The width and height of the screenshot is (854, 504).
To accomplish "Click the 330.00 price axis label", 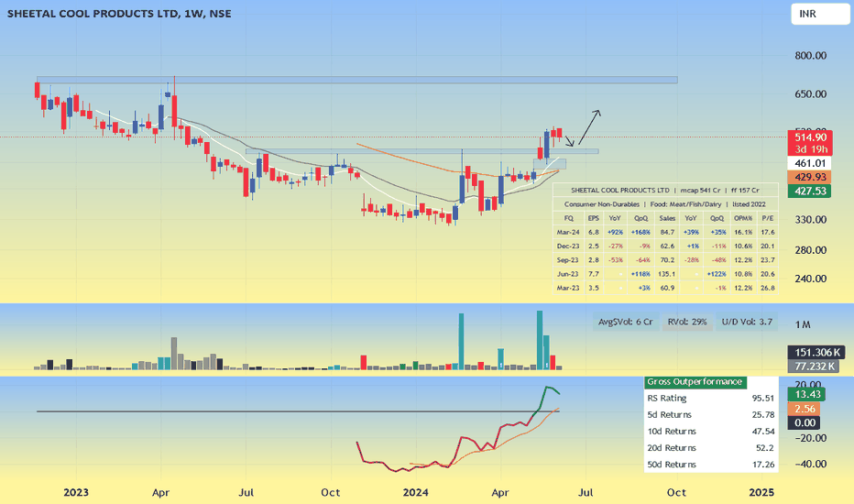I will point(810,220).
